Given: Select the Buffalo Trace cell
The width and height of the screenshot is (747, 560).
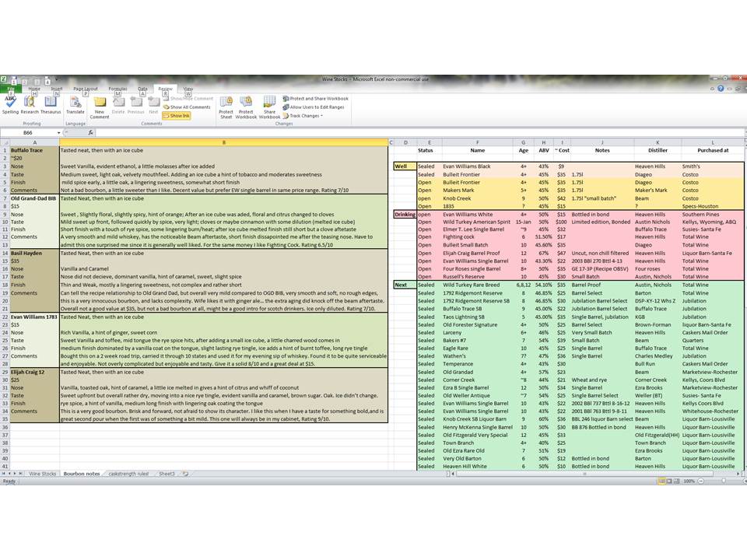Looking at the screenshot, I should (35, 150).
